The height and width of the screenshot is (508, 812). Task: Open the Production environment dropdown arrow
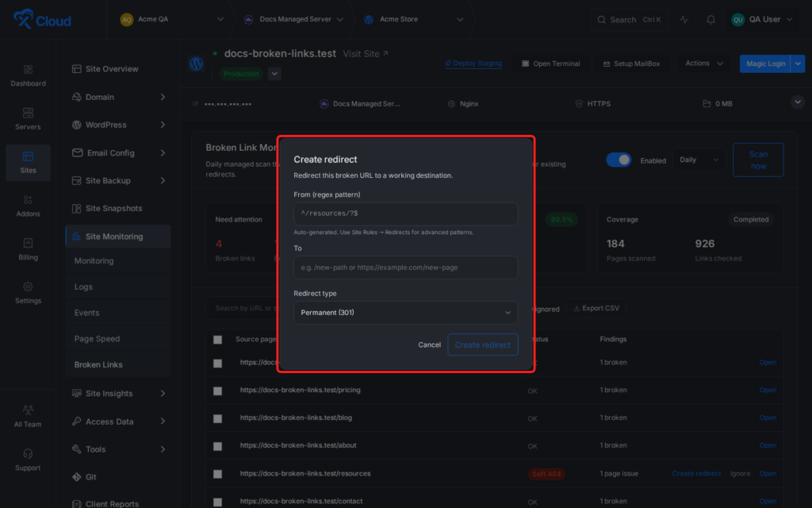tap(274, 74)
